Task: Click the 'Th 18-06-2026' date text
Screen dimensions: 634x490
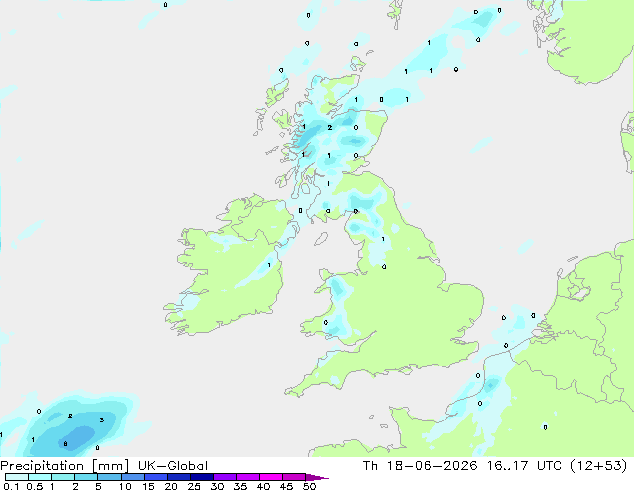Action: [x=420, y=466]
